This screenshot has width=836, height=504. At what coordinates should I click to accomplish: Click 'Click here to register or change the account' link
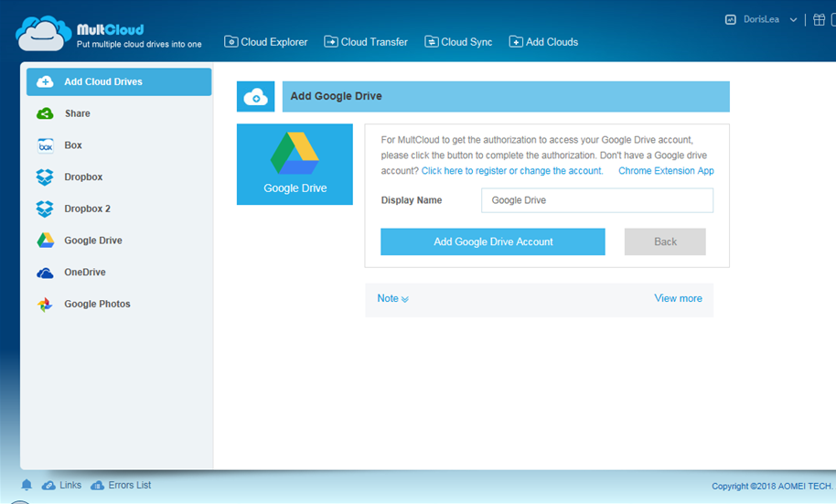coord(512,171)
